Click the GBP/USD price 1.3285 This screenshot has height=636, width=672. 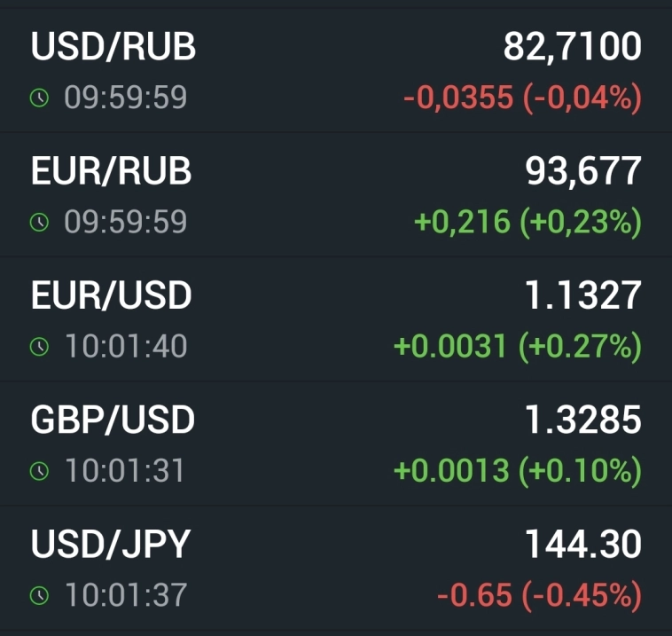click(582, 420)
